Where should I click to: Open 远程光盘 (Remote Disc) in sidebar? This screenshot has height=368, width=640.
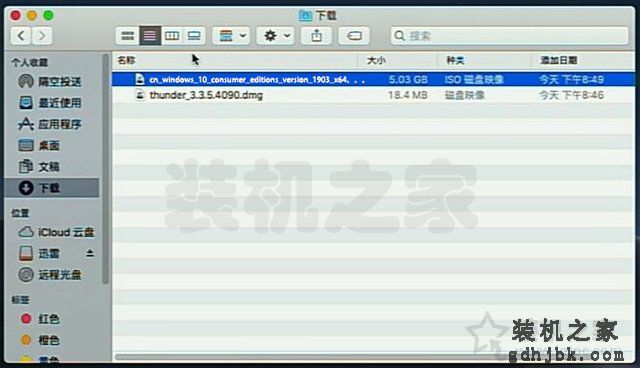pyautogui.click(x=51, y=275)
